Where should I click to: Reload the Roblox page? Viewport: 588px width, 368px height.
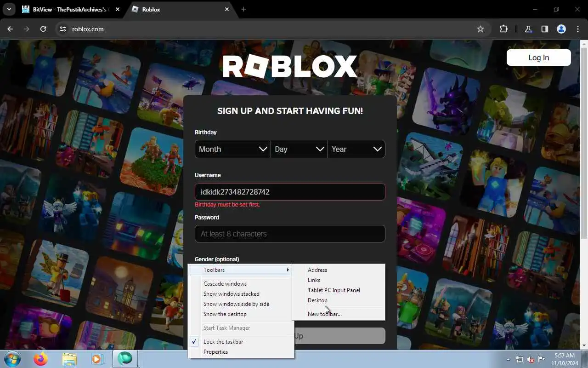coord(43,29)
